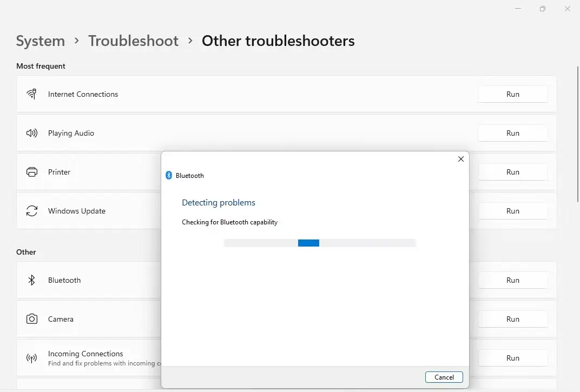This screenshot has width=580, height=392.
Task: Run the Bluetooth troubleshooter from list
Action: 513,280
